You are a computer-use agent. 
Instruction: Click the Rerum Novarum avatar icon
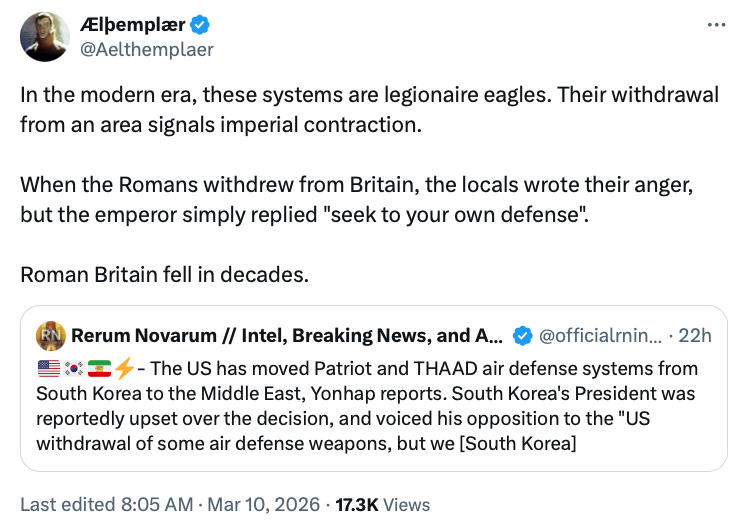pyautogui.click(x=50, y=334)
